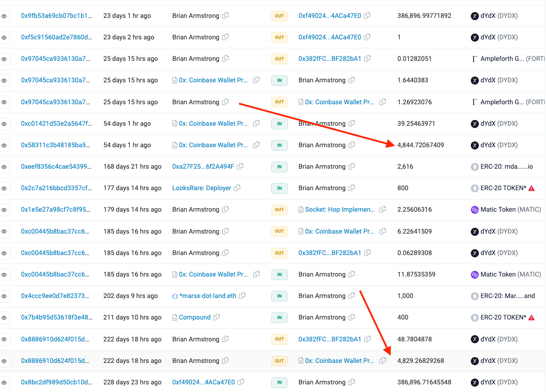546x392 pixels.
Task: Select the amount 4,829.26829268
Action: coord(421,361)
